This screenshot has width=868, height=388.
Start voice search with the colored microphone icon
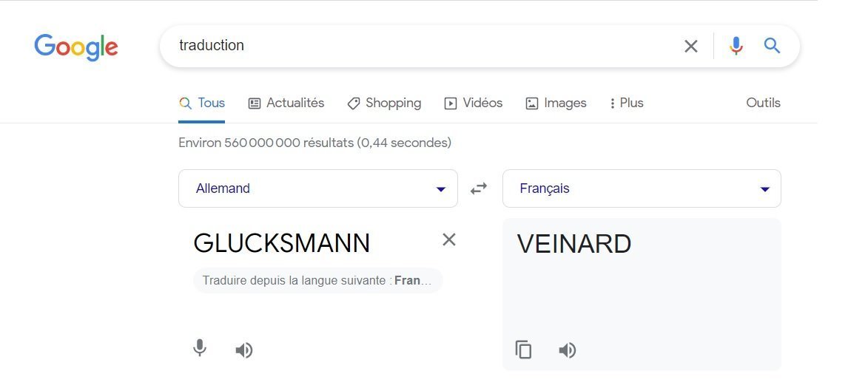736,46
